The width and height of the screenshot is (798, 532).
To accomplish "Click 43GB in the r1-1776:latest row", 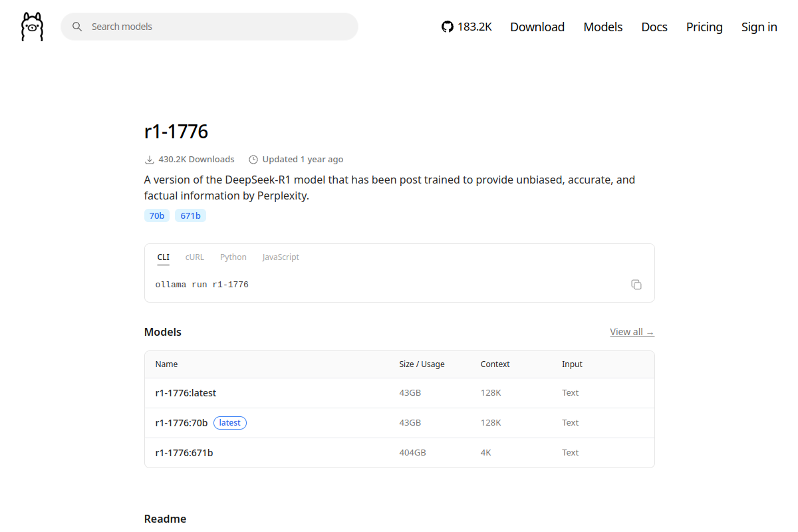I will [410, 393].
